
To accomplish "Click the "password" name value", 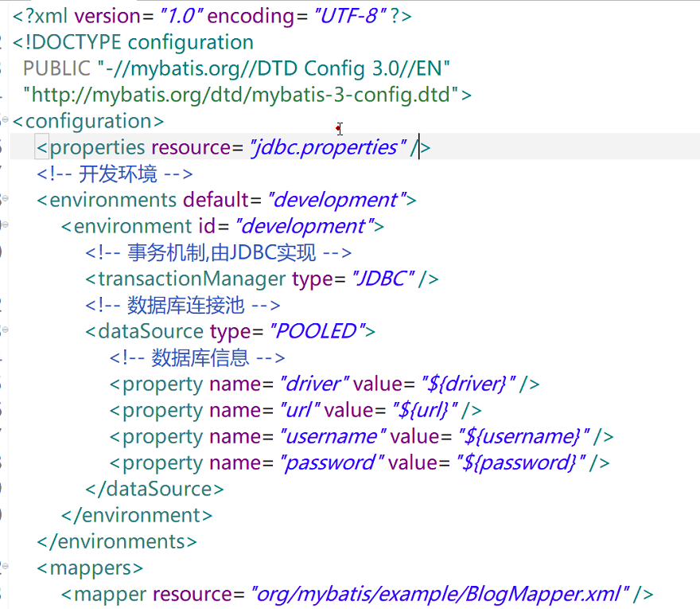I will tap(332, 463).
